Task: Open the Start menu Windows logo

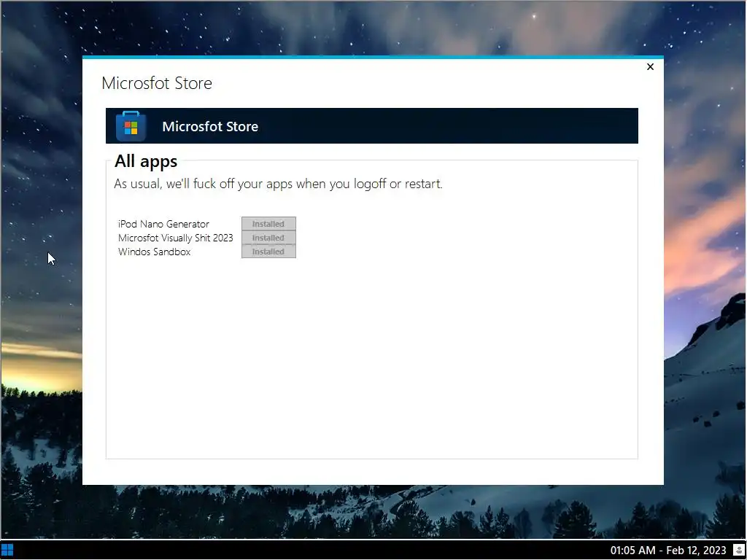Action: (x=7, y=551)
